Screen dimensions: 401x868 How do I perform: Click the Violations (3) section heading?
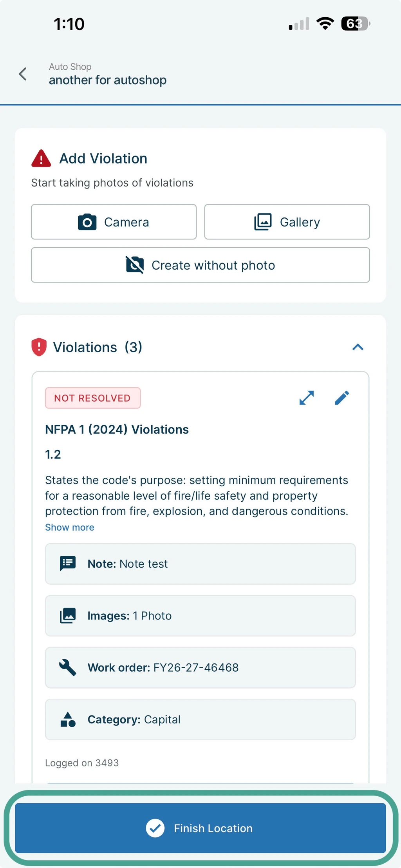(98, 347)
